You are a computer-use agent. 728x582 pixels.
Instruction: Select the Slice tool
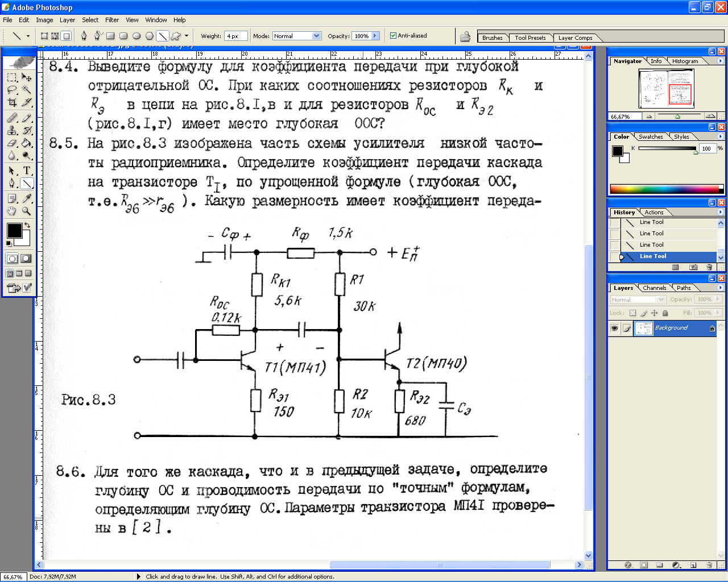(26, 102)
